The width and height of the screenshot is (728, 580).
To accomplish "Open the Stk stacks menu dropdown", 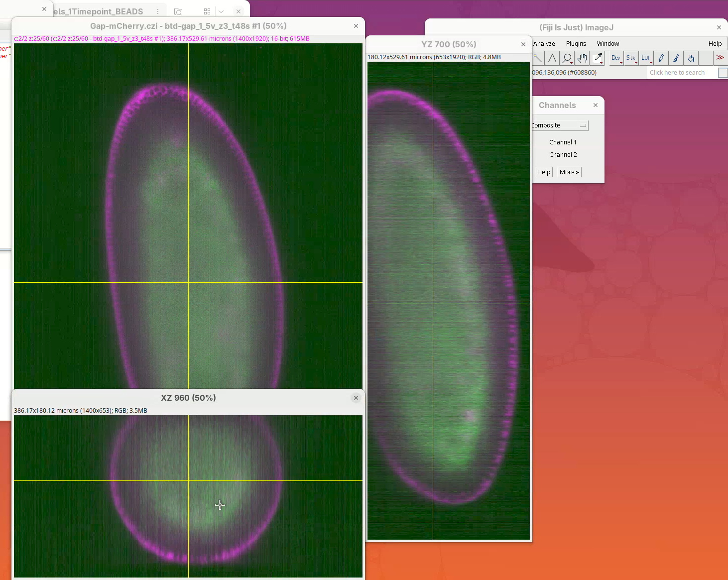I will point(631,58).
